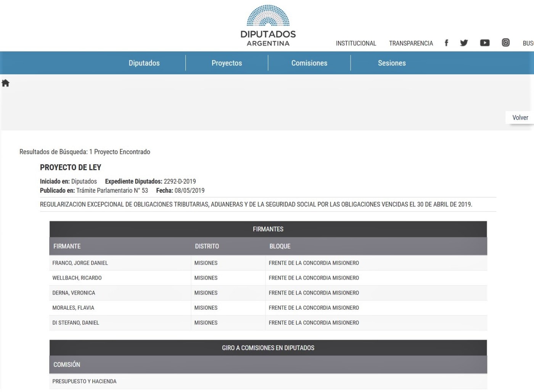Go to home via house icon

[x=6, y=83]
